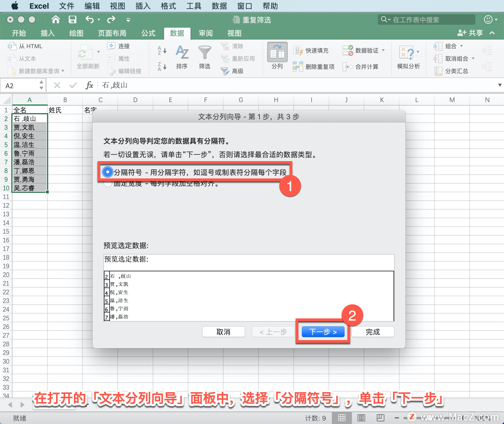Click the 下一步 next button
Screen dimensions: 504x424
click(323, 332)
